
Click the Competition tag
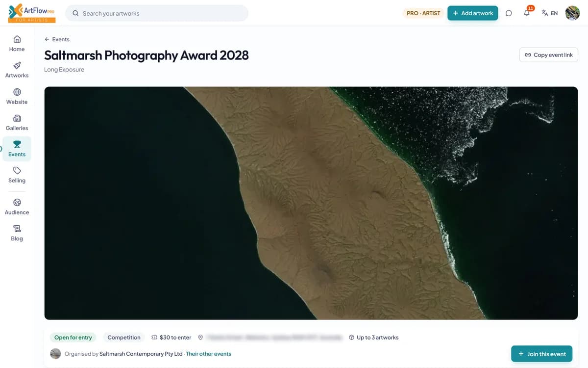(x=124, y=338)
